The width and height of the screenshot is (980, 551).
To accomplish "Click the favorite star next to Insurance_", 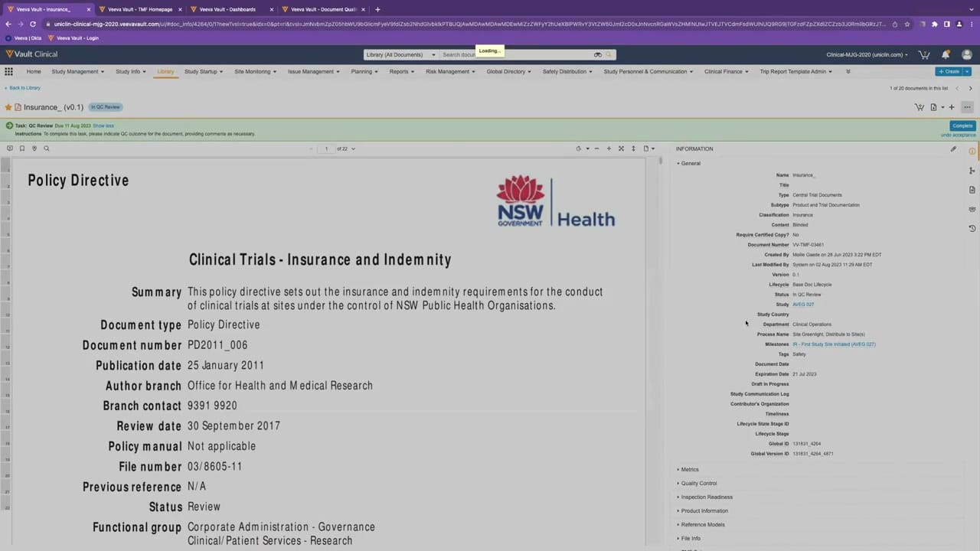I will coord(8,107).
